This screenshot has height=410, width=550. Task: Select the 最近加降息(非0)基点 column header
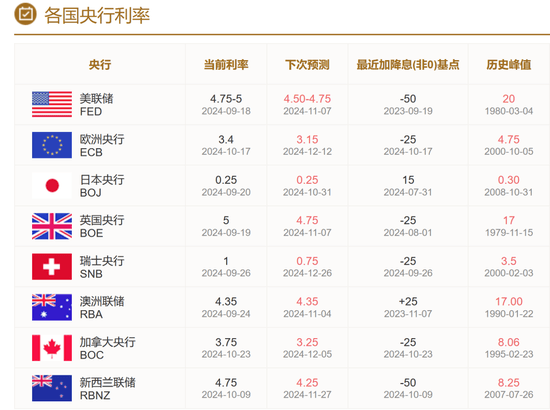coord(408,65)
